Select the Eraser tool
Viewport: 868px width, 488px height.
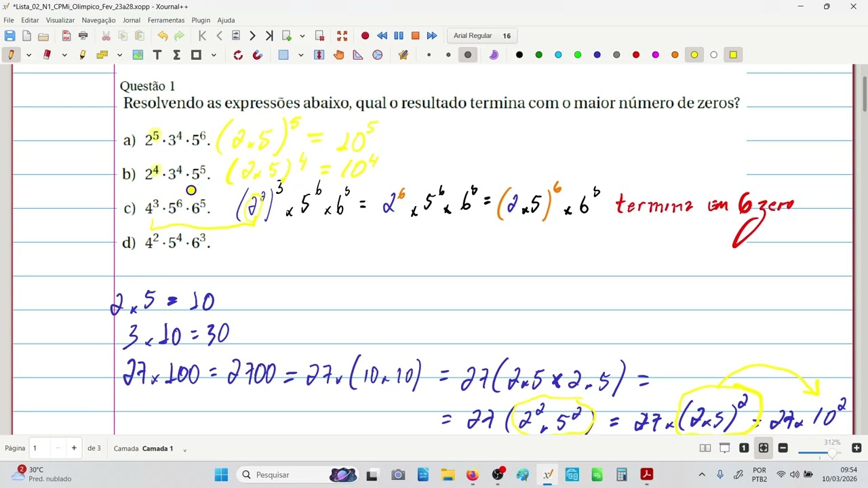click(47, 55)
